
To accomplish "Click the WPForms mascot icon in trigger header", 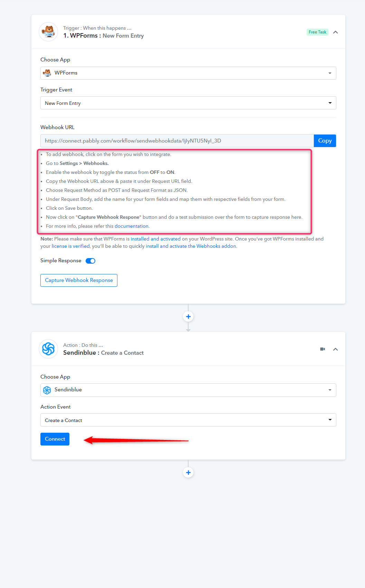I will click(x=48, y=32).
